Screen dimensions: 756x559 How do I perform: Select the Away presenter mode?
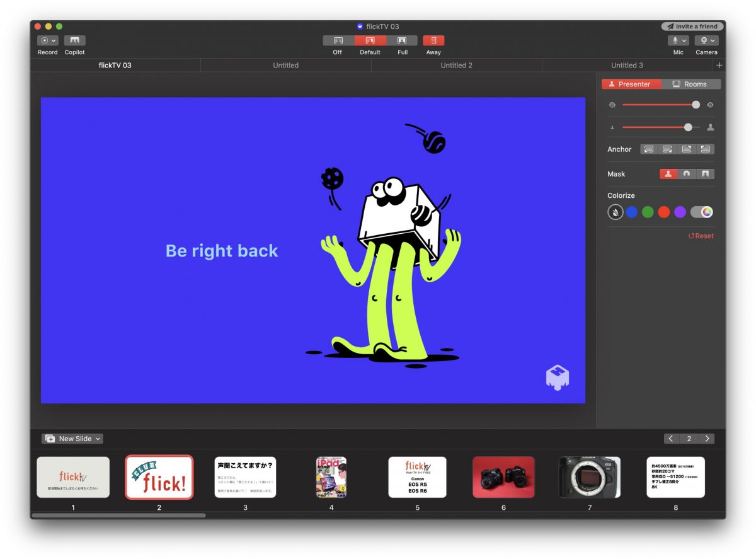(x=433, y=41)
